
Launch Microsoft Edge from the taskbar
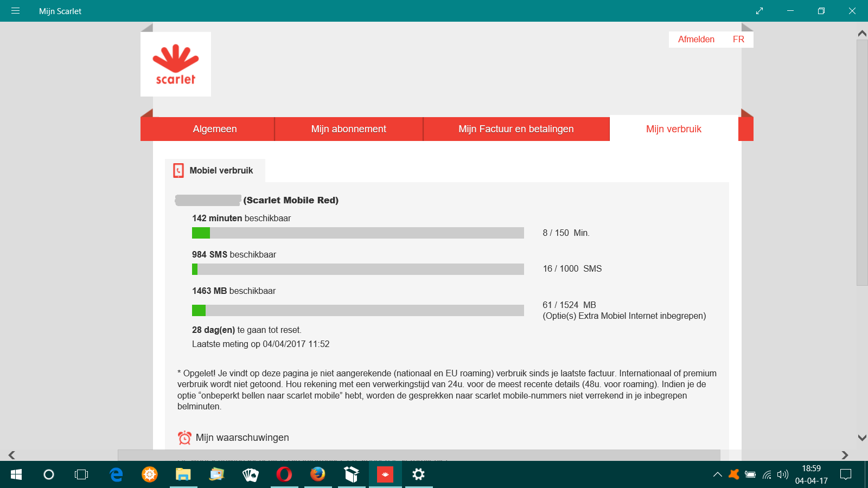(x=116, y=474)
